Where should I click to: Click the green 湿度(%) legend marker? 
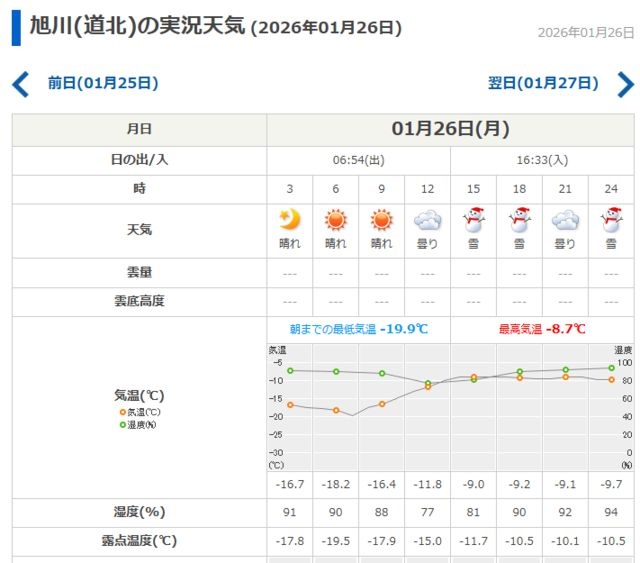123,425
